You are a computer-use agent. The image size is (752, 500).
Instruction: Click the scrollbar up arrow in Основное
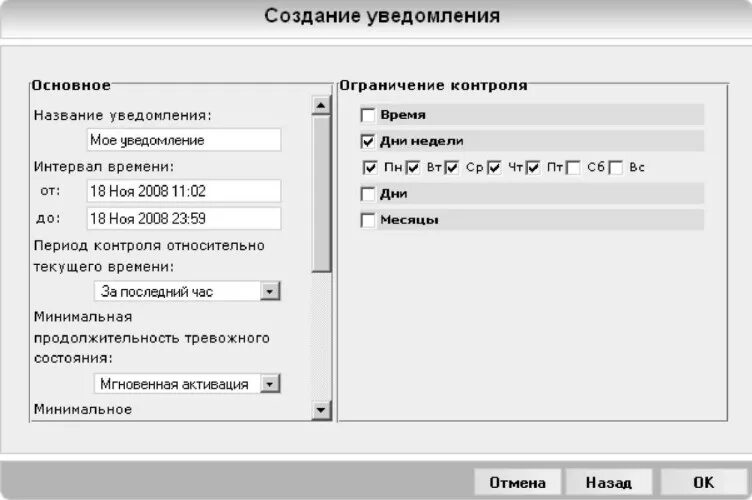(x=321, y=105)
